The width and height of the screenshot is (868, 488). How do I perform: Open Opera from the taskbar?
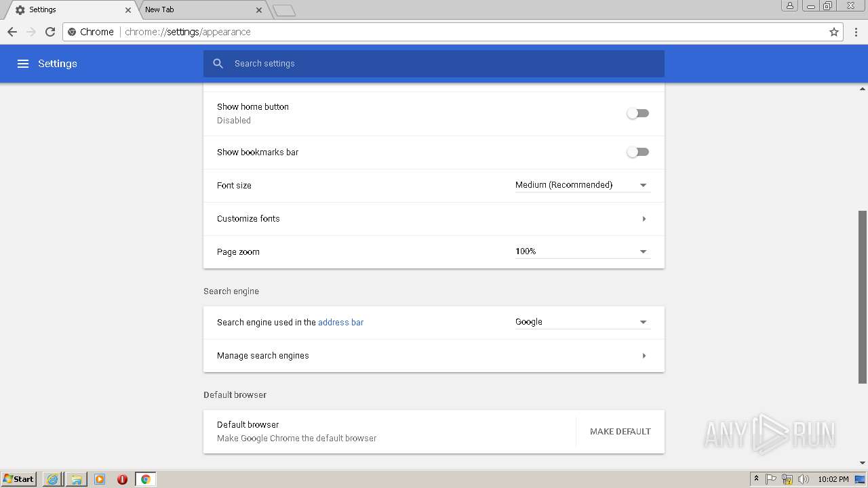(x=123, y=479)
